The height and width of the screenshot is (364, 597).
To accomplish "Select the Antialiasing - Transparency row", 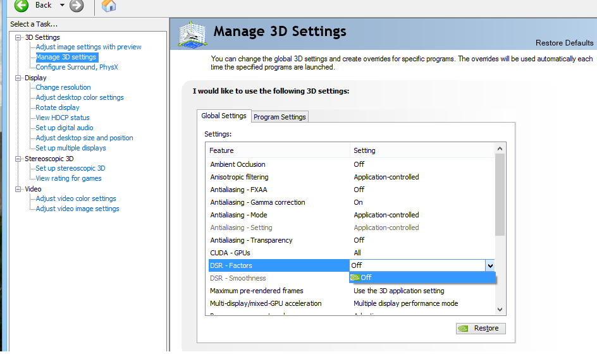I will 350,240.
